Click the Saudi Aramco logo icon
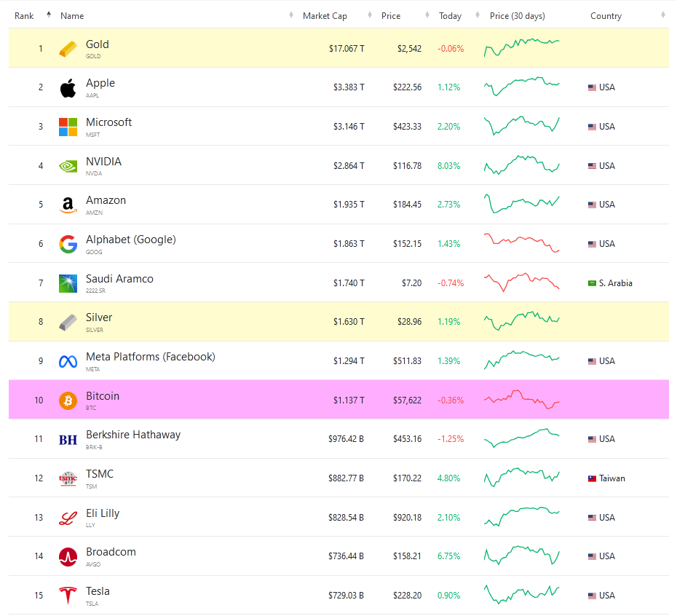This screenshot has height=616, width=677. pyautogui.click(x=68, y=283)
